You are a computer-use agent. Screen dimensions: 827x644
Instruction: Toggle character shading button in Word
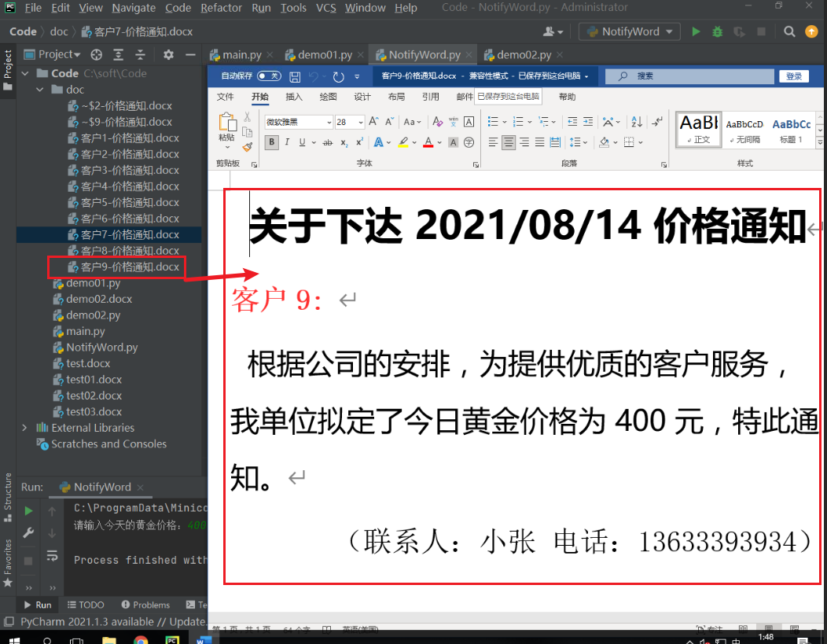pos(453,142)
